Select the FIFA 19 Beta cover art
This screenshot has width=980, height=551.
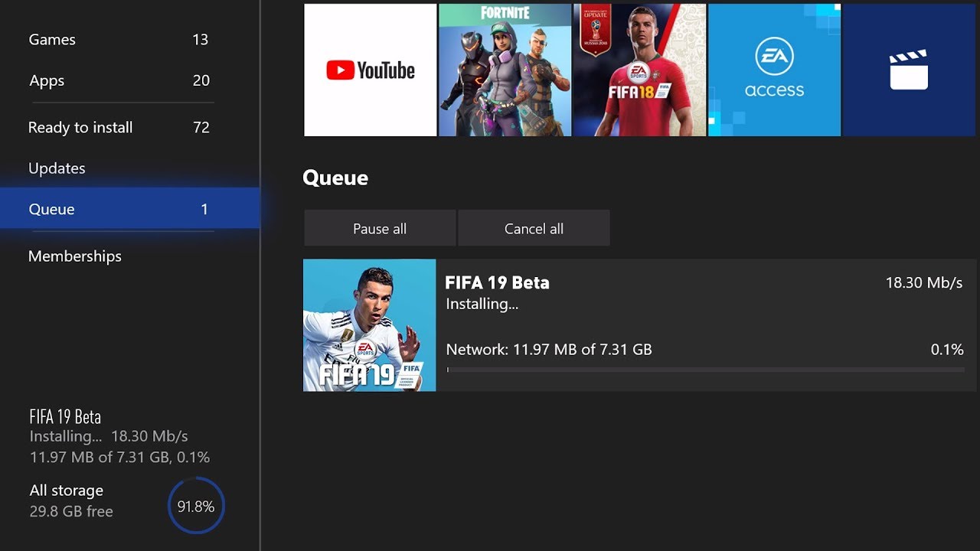[370, 325]
